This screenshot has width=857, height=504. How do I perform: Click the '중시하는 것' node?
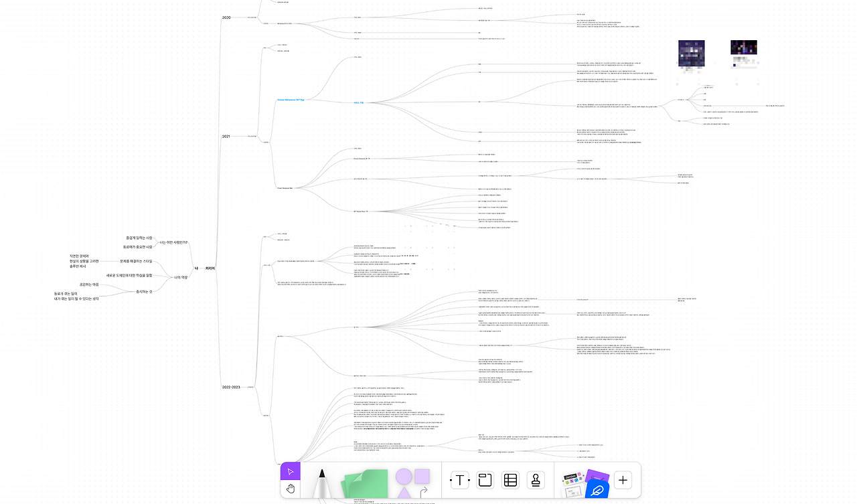(x=145, y=292)
